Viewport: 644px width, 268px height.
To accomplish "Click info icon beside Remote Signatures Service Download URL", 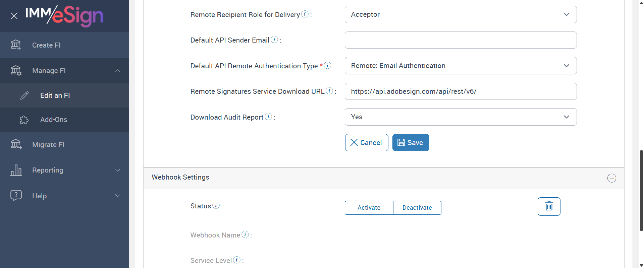I will [x=329, y=91].
